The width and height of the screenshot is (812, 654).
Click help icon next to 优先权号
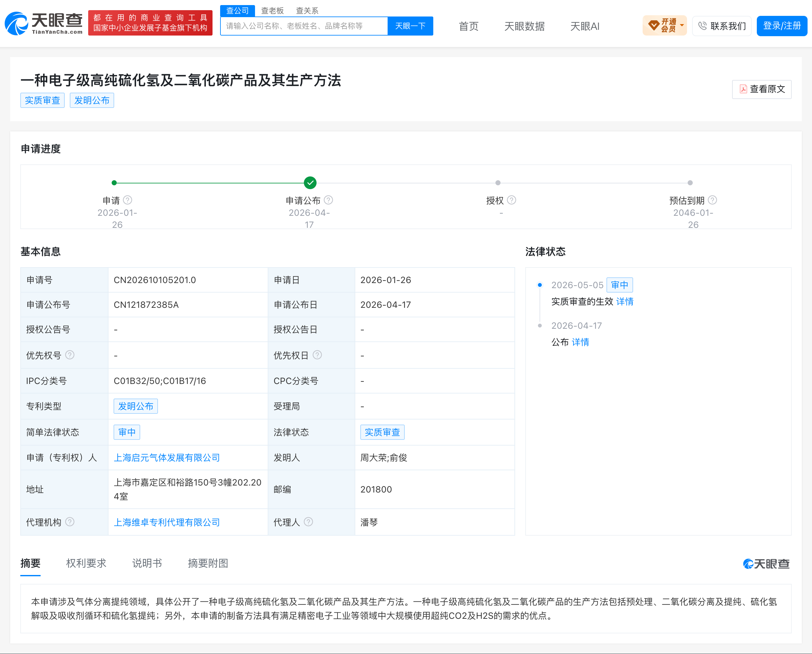pyautogui.click(x=70, y=355)
